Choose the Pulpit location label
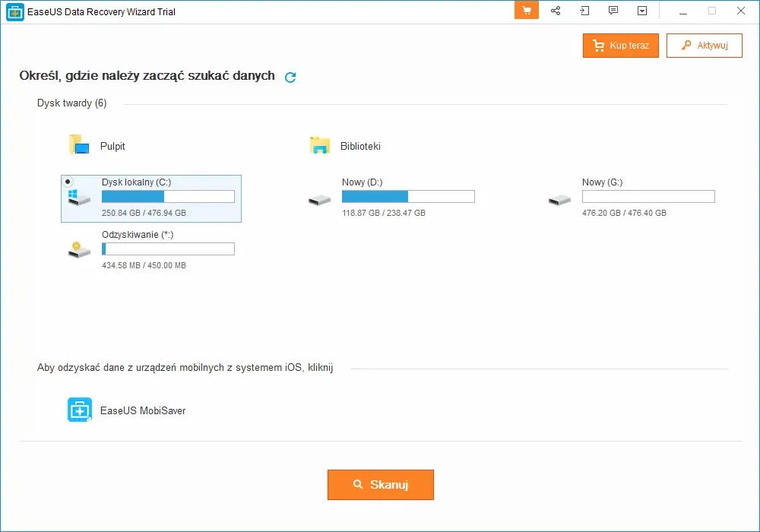This screenshot has height=532, width=760. point(112,147)
